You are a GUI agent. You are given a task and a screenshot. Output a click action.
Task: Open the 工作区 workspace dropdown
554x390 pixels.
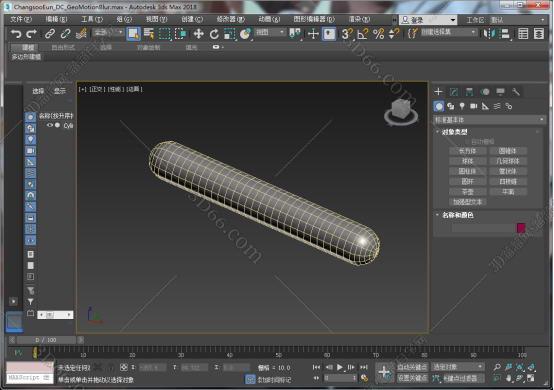[x=517, y=20]
